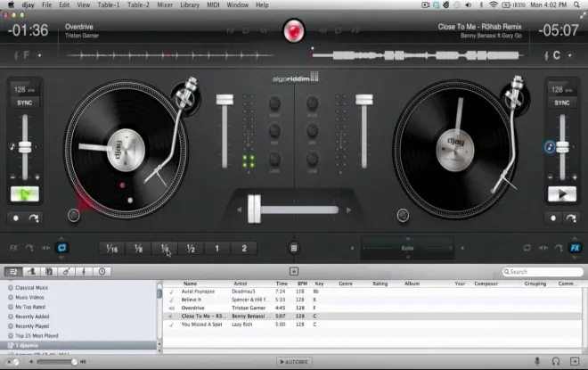The width and height of the screenshot is (588, 370).
Task: Select the 1/16 loop length
Action: coord(111,249)
